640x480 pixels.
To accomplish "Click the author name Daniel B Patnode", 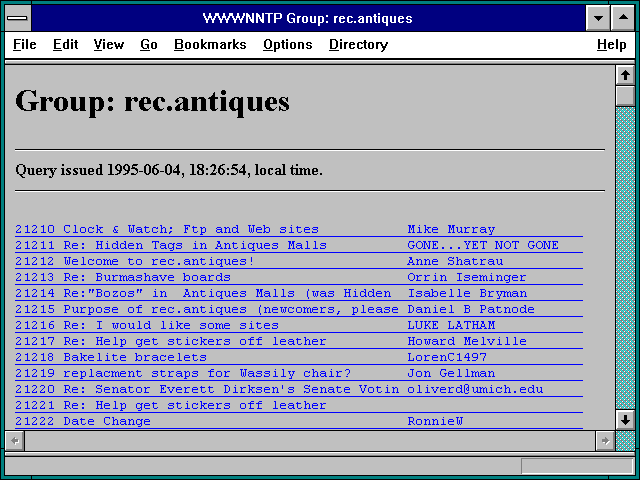I will [471, 309].
